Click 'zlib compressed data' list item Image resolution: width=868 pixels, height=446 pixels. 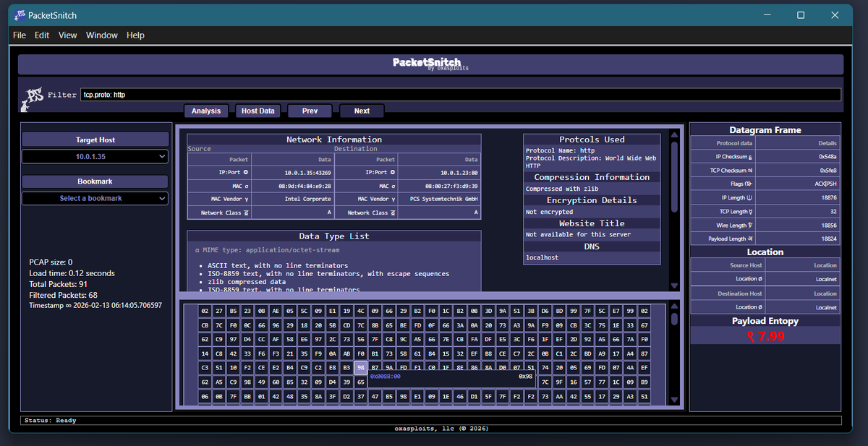pyautogui.click(x=246, y=282)
